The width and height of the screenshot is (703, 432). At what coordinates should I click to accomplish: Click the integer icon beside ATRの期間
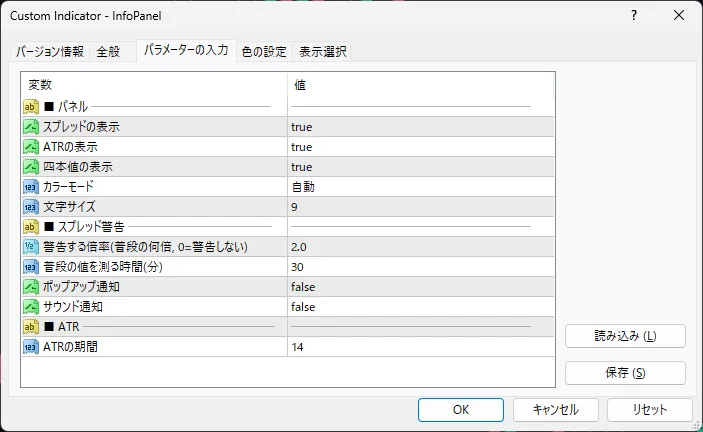click(x=31, y=347)
